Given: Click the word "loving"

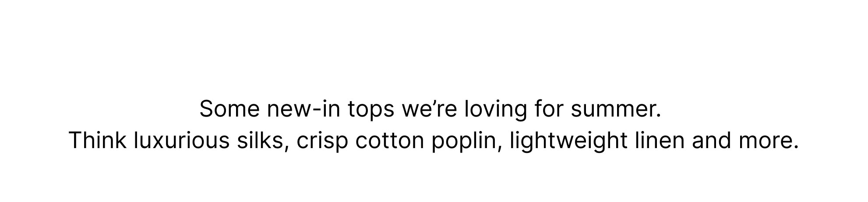Looking at the screenshot, I should [496, 110].
